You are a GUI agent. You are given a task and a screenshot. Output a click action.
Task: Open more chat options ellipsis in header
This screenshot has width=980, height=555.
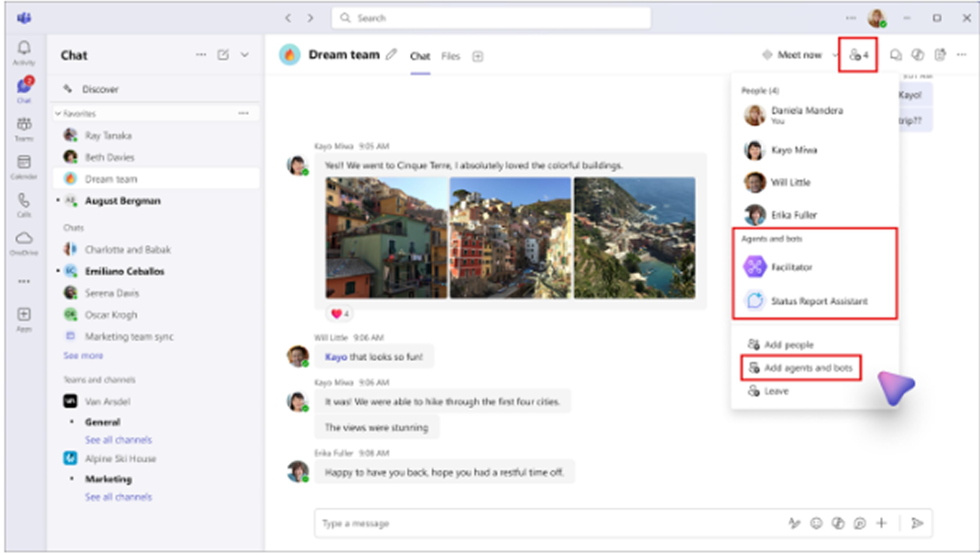pos(962,54)
